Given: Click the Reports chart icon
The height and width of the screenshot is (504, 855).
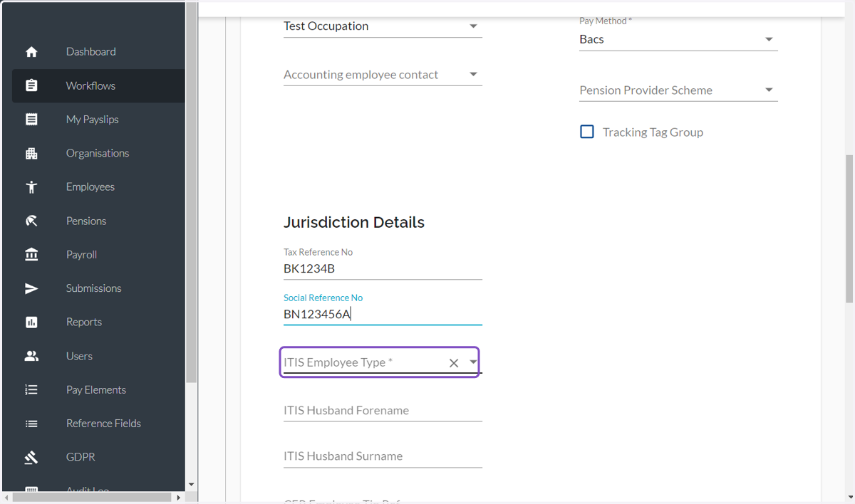Looking at the screenshot, I should [31, 322].
